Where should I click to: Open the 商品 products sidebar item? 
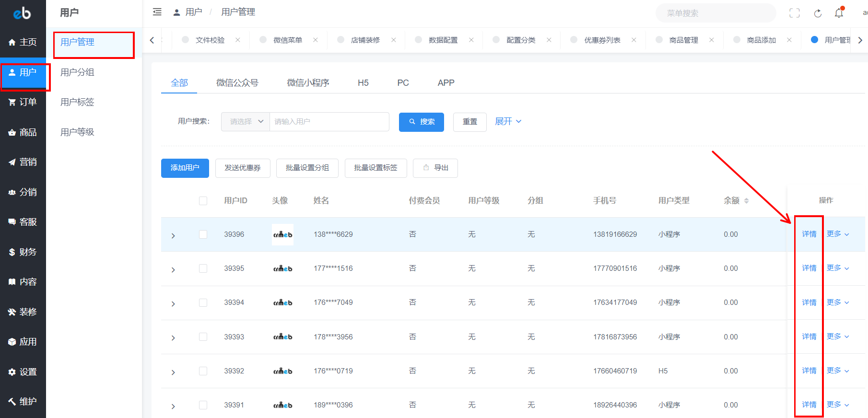tap(23, 132)
